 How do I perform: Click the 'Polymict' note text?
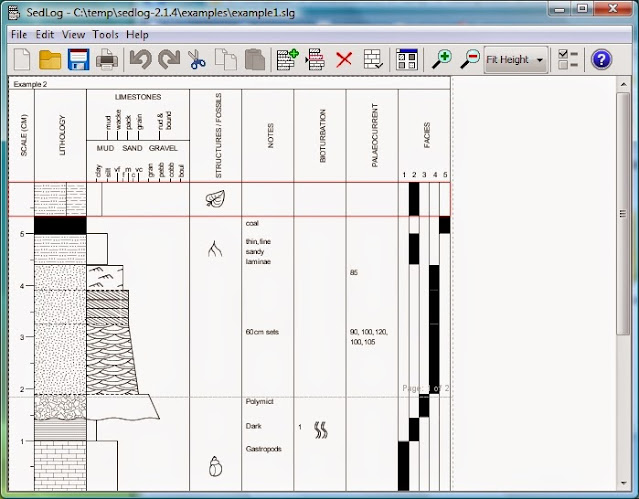tap(260, 402)
